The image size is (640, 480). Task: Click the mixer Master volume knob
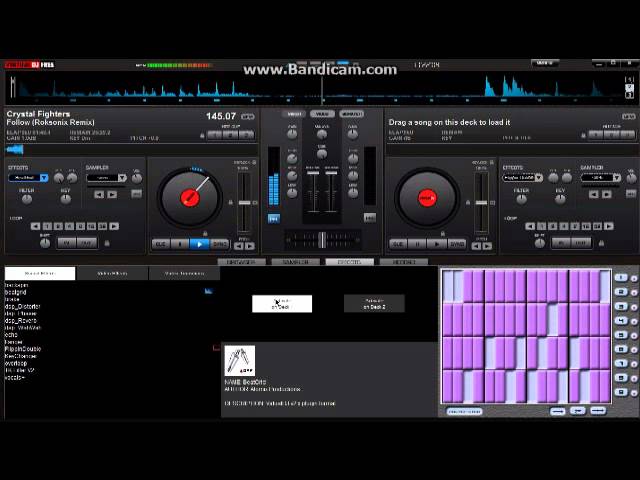click(322, 134)
